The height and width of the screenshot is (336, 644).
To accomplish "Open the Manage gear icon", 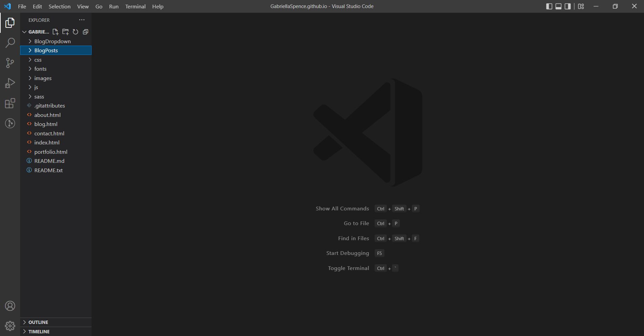I will pyautogui.click(x=10, y=326).
